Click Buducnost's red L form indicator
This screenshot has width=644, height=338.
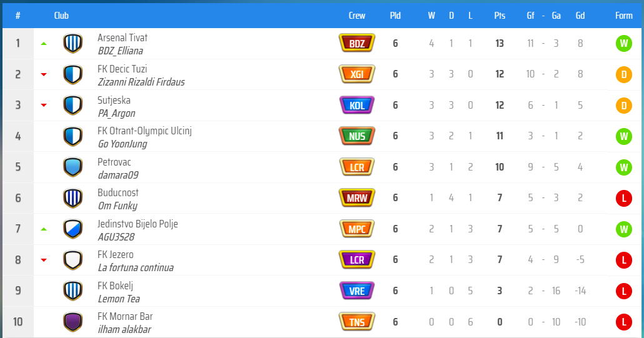[x=623, y=199]
